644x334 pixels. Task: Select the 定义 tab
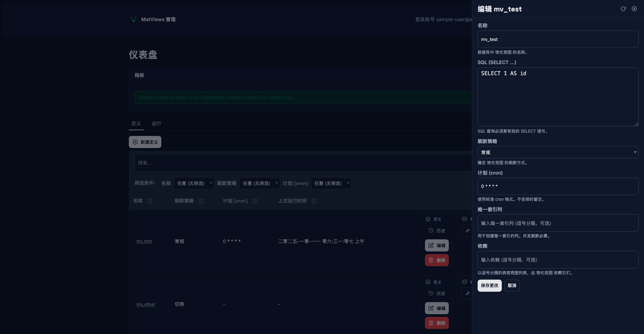(x=136, y=124)
